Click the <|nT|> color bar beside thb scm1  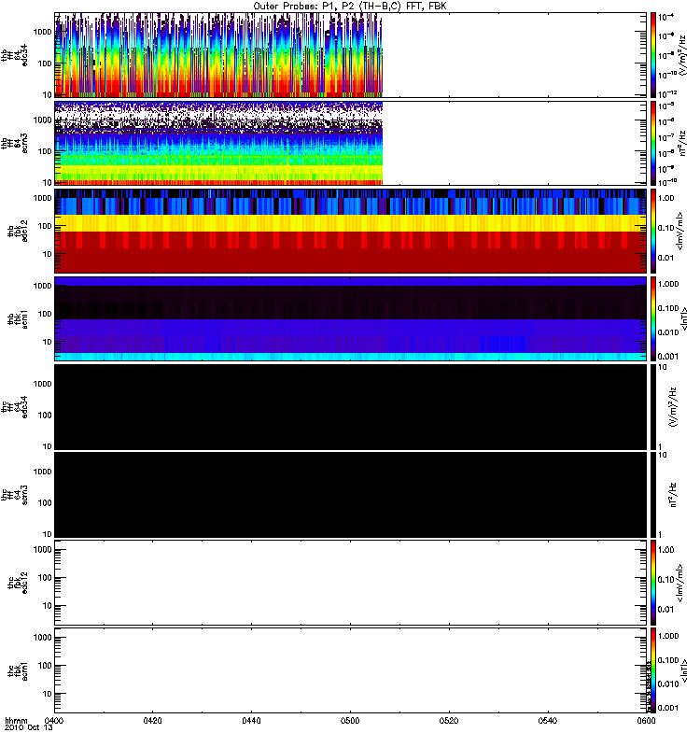[x=653, y=318]
